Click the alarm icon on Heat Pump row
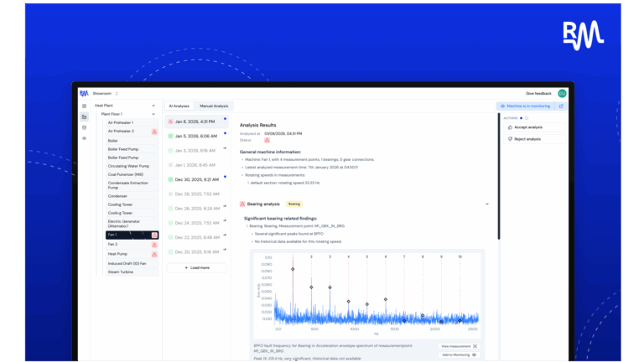644x362 pixels. click(154, 255)
